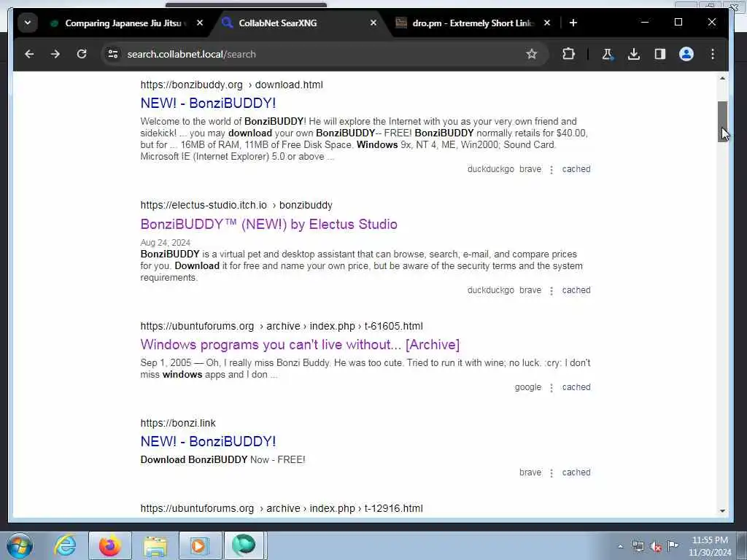
Task: Open Windows Media Player from the taskbar
Action: pyautogui.click(x=200, y=545)
